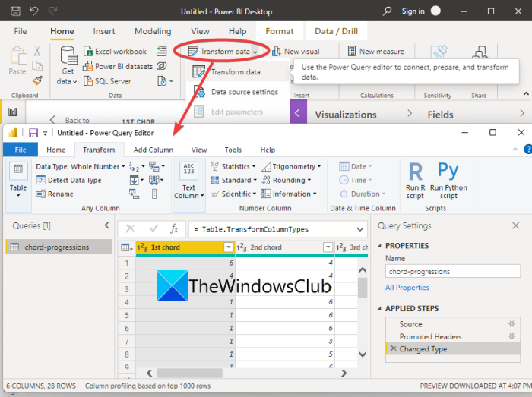Expand the Fields pane chevron
This screenshot has width=532, height=397.
pos(522,113)
